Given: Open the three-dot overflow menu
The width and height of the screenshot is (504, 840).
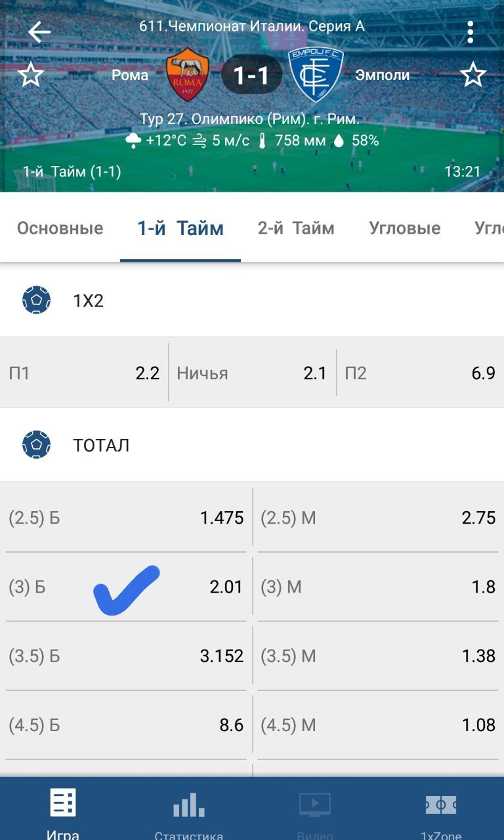Looking at the screenshot, I should [470, 31].
